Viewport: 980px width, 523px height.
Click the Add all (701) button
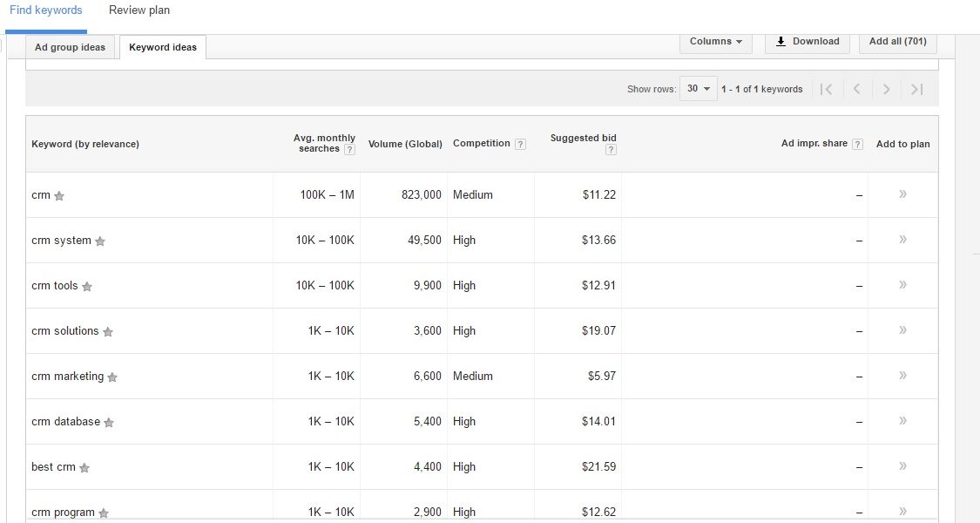(x=897, y=42)
